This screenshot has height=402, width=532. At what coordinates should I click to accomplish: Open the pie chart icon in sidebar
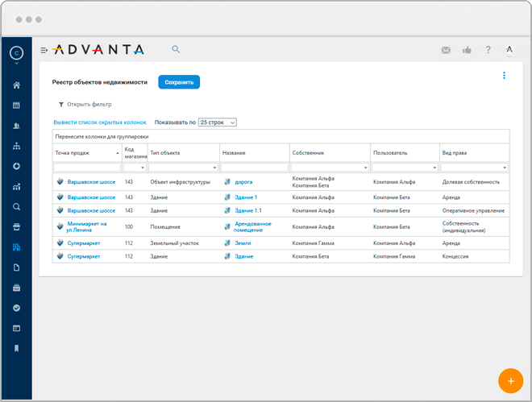16,166
